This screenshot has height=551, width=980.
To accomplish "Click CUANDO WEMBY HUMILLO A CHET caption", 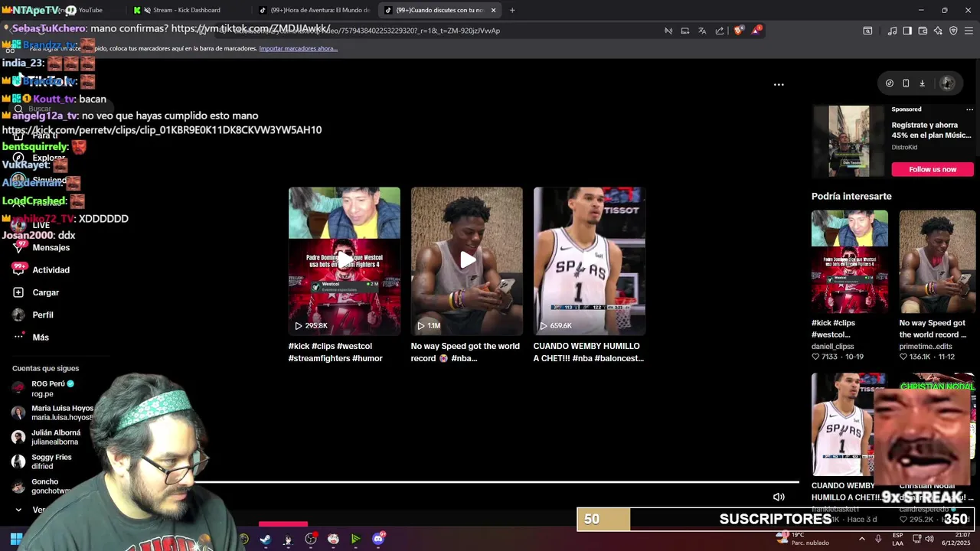I will (589, 352).
